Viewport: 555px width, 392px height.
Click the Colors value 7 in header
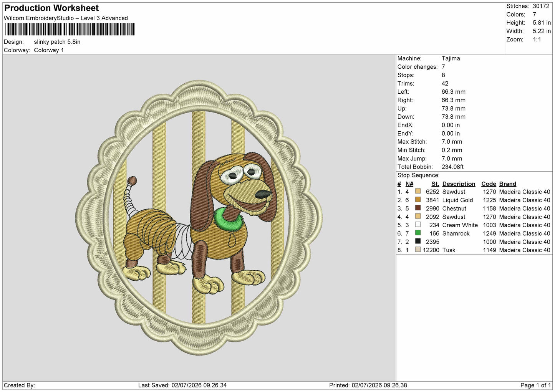tap(534, 15)
